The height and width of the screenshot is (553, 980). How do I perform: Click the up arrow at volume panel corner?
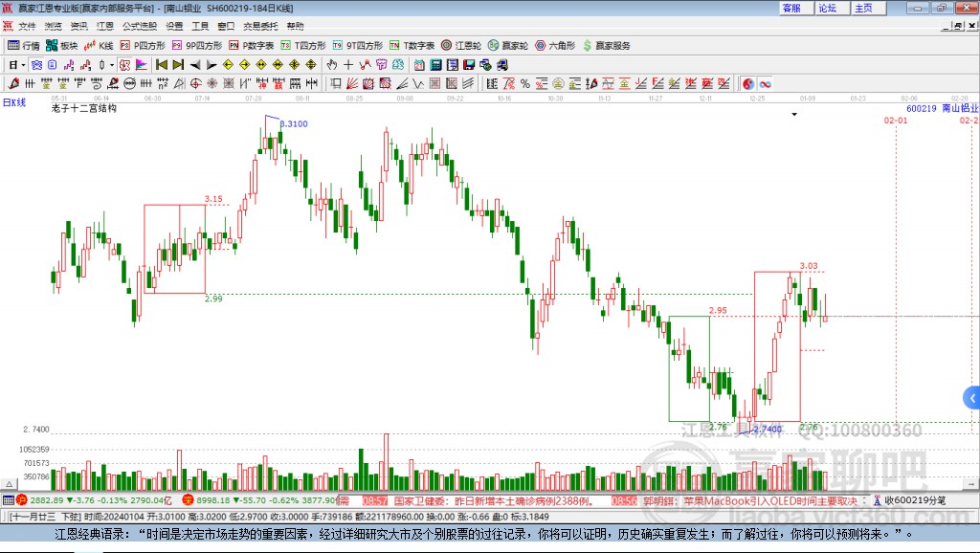click(9, 484)
